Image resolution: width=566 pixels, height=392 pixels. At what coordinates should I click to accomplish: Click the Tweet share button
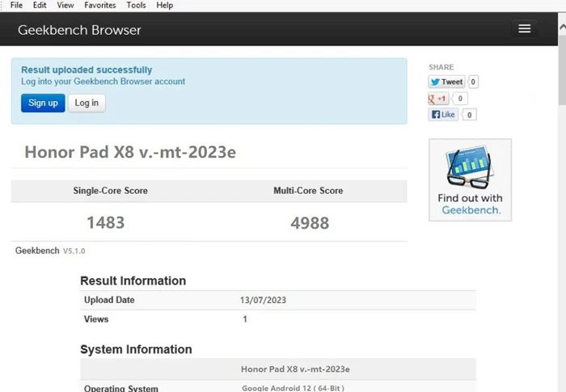[446, 82]
